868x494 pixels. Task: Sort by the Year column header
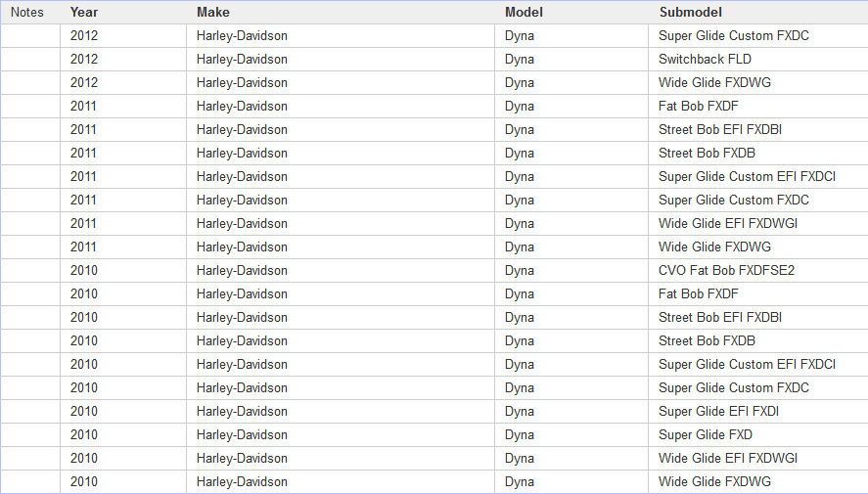tap(84, 12)
